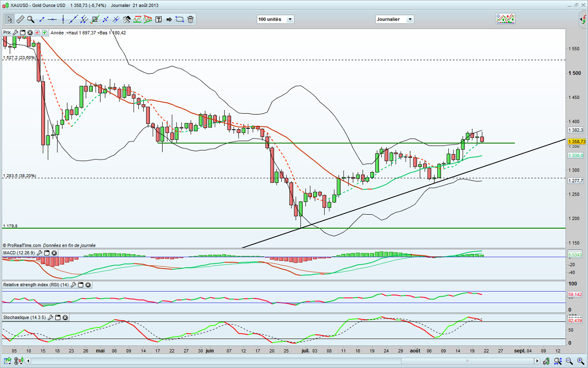Open the indicators chart icon at top right
The image size is (588, 368).
pos(505,19)
